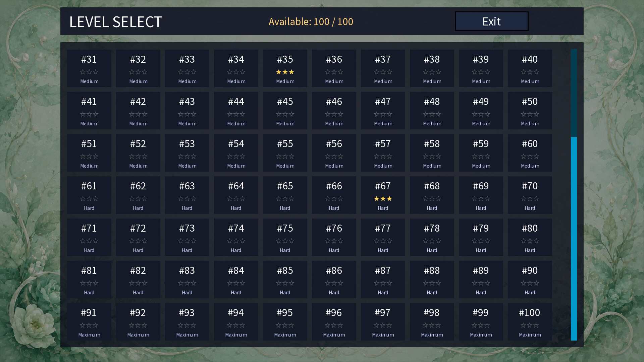Image resolution: width=644 pixels, height=362 pixels.
Task: Select level #81 tile
Action: 89,280
